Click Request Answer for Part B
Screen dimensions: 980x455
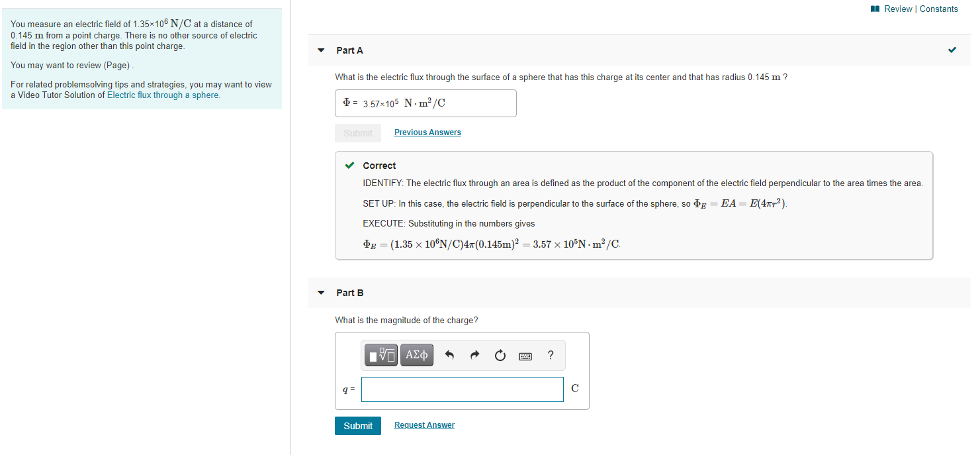(423, 425)
